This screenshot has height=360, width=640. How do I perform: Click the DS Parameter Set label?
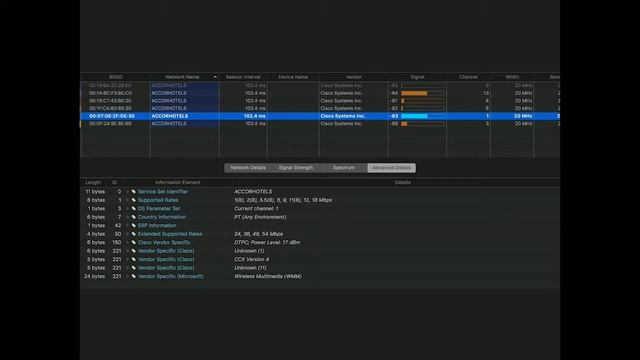point(159,209)
